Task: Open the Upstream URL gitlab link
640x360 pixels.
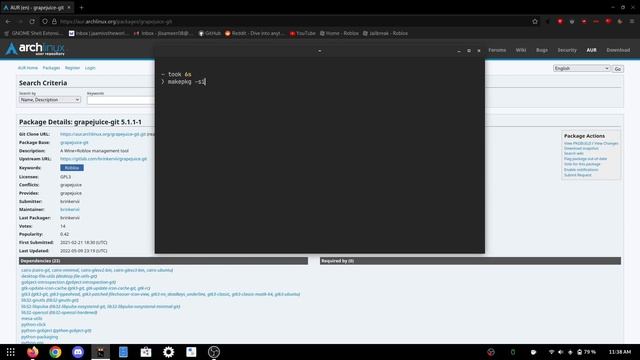Action: (x=103, y=159)
